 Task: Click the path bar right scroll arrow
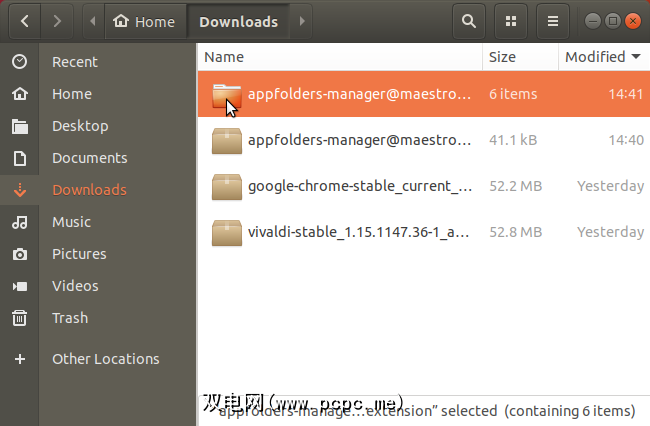click(x=302, y=21)
